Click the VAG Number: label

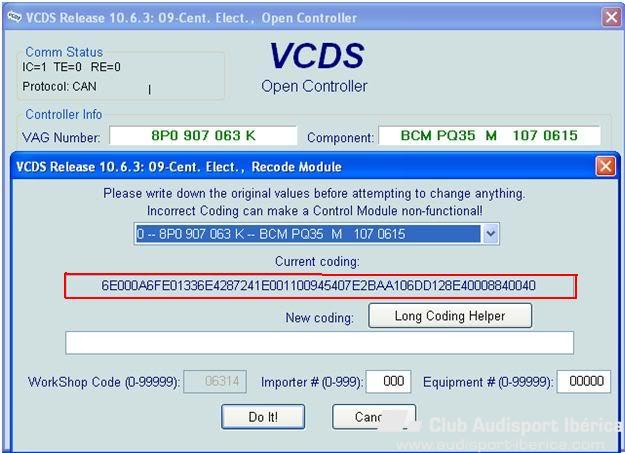61,138
